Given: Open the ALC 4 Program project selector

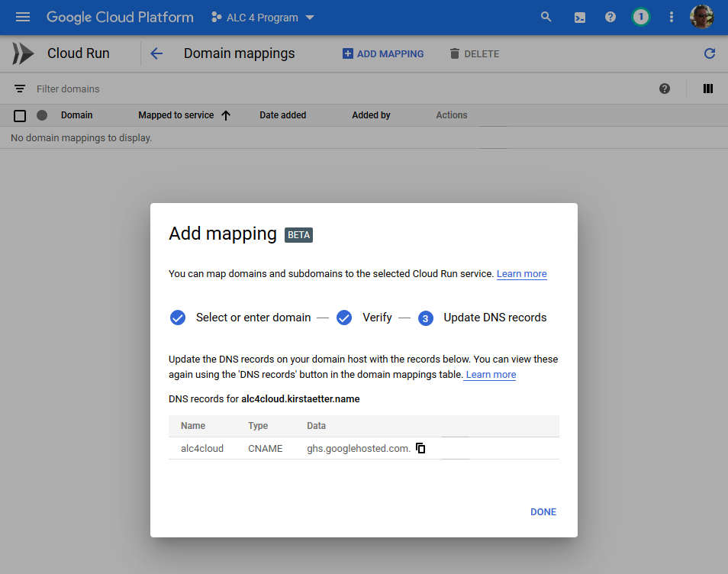Looking at the screenshot, I should pyautogui.click(x=263, y=18).
